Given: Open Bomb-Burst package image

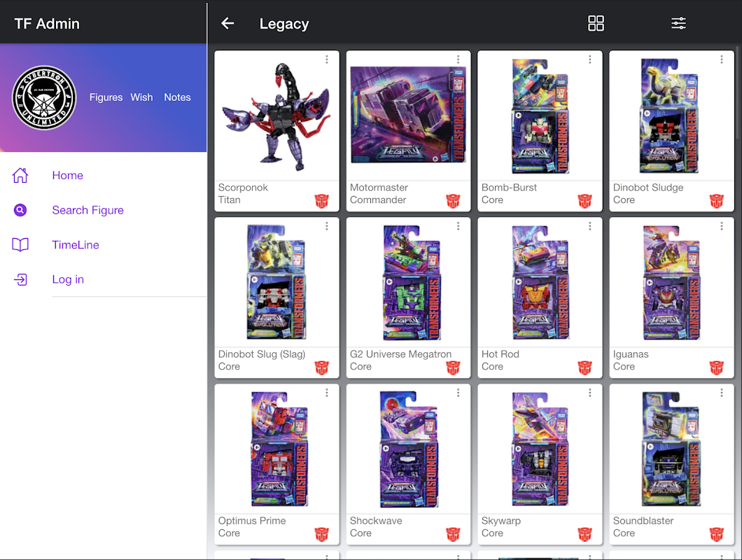Looking at the screenshot, I should pyautogui.click(x=540, y=116).
